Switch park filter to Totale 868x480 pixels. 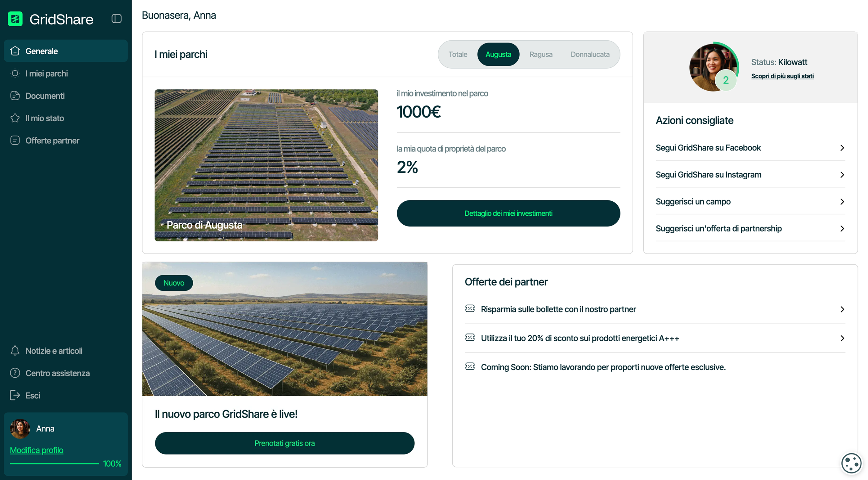(458, 54)
